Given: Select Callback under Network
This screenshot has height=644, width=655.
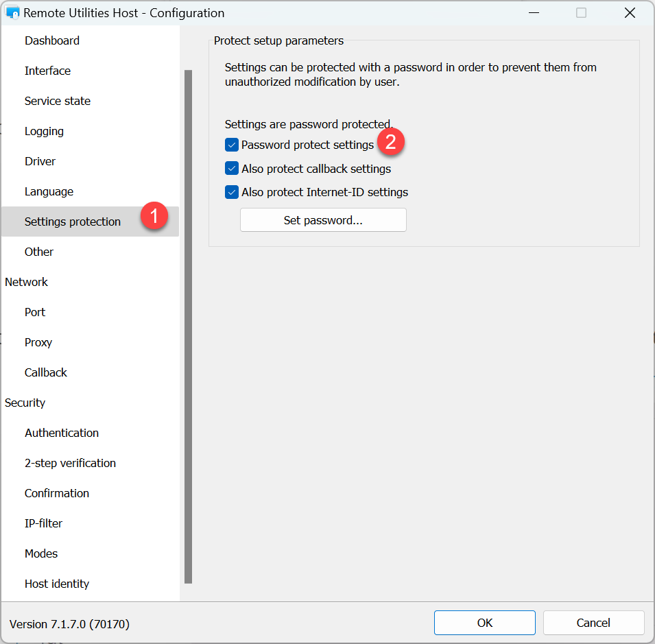Looking at the screenshot, I should point(46,372).
